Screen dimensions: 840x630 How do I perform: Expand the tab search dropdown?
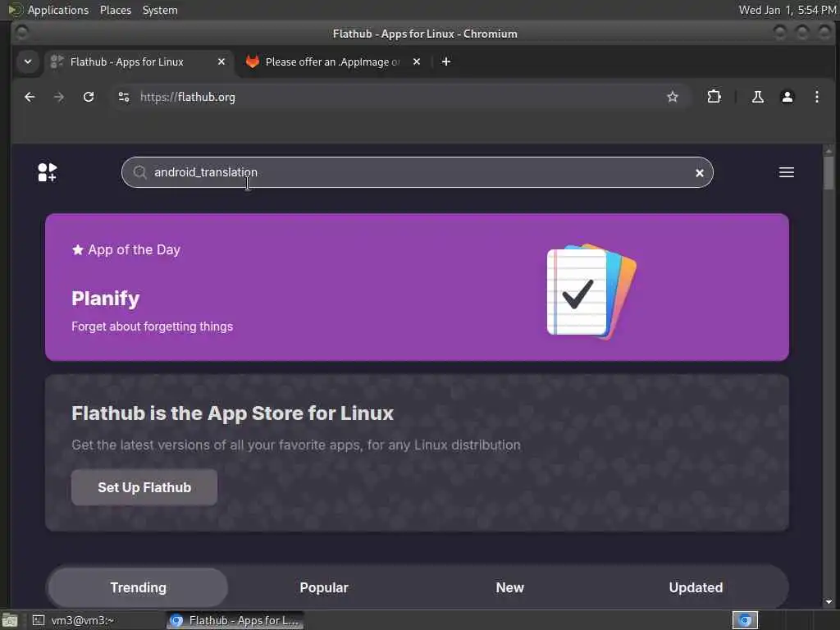[28, 62]
